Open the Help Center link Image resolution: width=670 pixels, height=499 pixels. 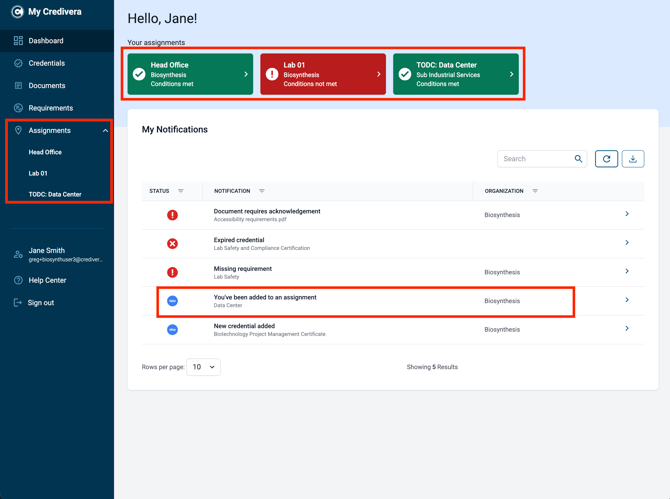click(x=47, y=280)
